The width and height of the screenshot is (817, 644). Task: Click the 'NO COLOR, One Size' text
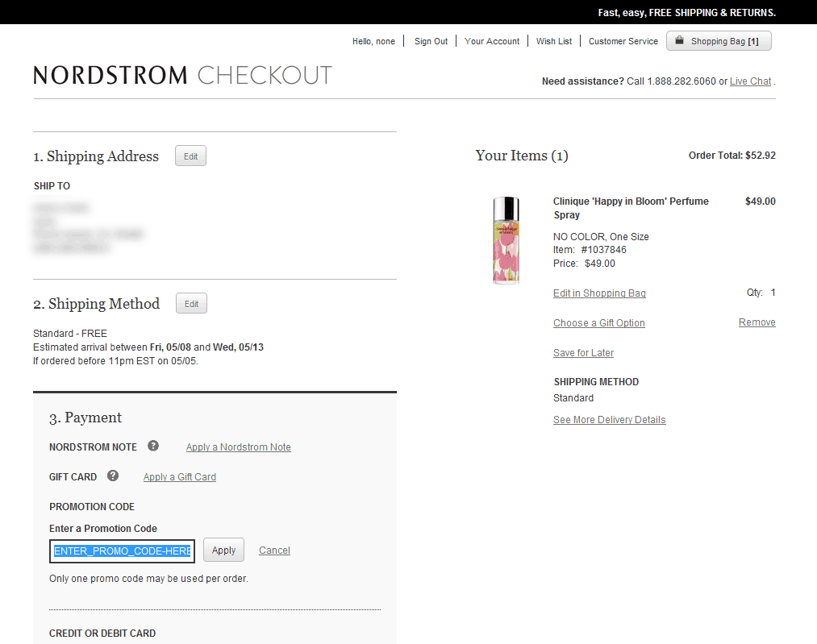pyautogui.click(x=602, y=236)
